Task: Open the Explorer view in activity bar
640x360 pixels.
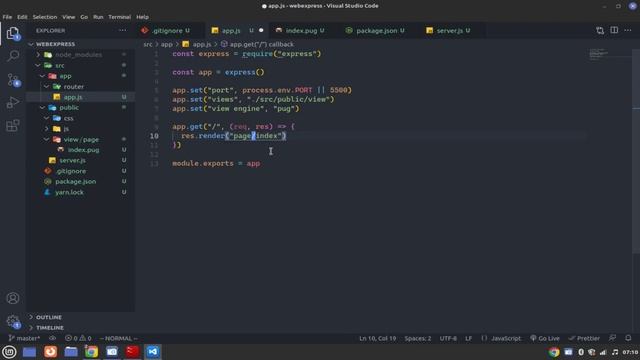Action: pos(13,33)
